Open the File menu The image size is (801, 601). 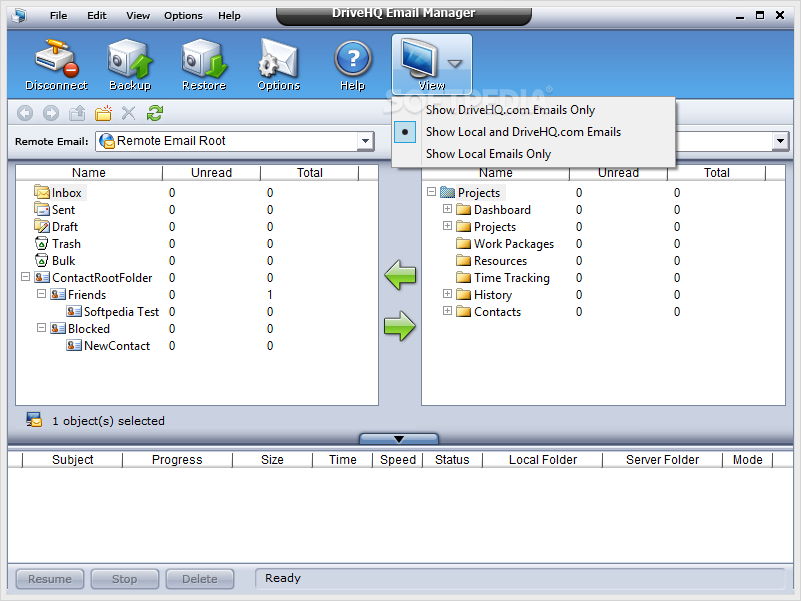58,16
